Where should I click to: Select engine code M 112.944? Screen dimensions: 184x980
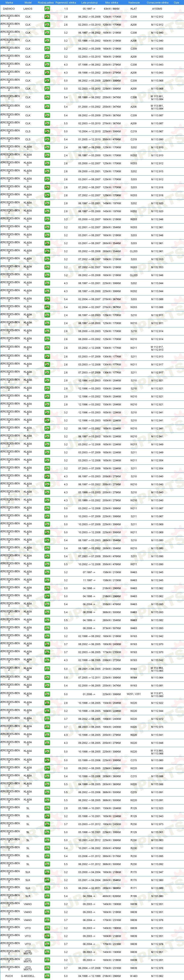pyautogui.click(x=157, y=711)
